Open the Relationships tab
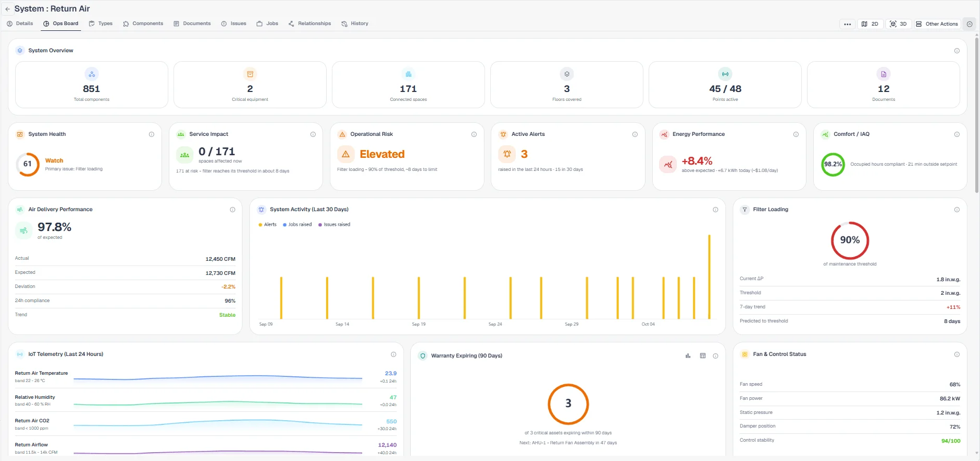Image resolution: width=980 pixels, height=461 pixels. (309, 24)
